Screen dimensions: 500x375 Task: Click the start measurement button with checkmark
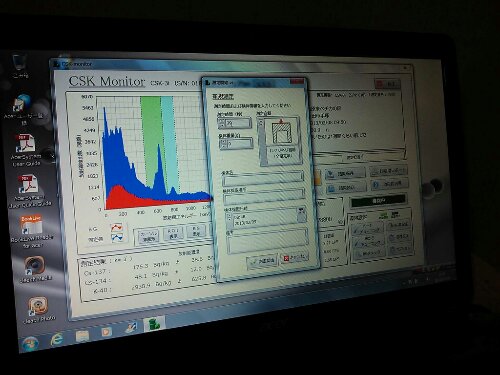click(x=262, y=262)
